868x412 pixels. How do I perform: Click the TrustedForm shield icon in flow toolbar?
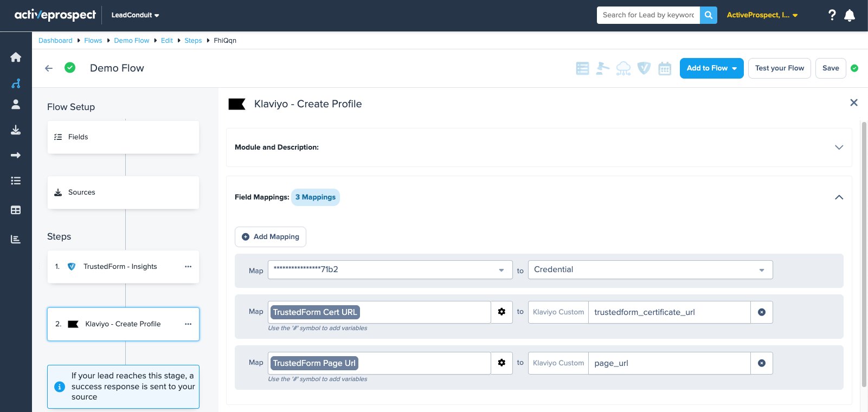click(x=644, y=68)
